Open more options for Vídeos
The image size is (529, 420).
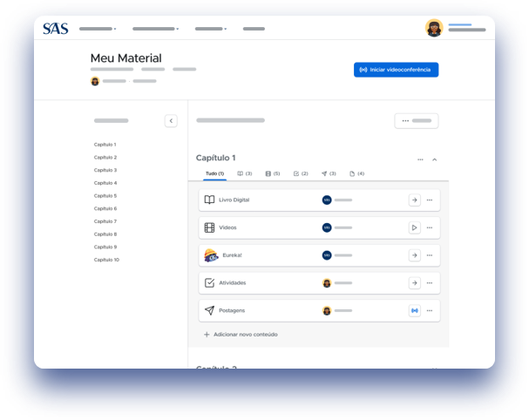(x=430, y=227)
